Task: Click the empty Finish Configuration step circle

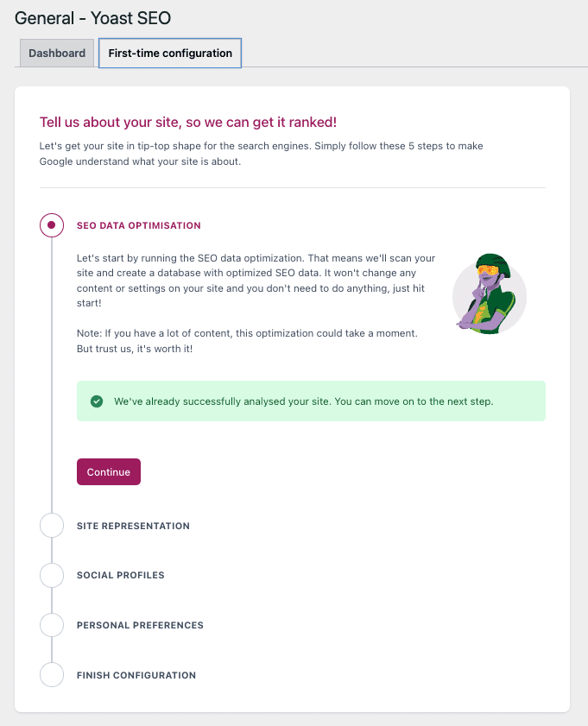Action: pyautogui.click(x=51, y=674)
